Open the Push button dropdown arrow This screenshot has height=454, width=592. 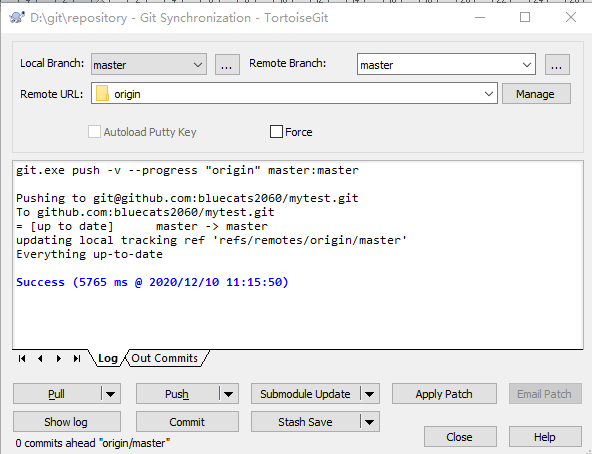pos(228,394)
